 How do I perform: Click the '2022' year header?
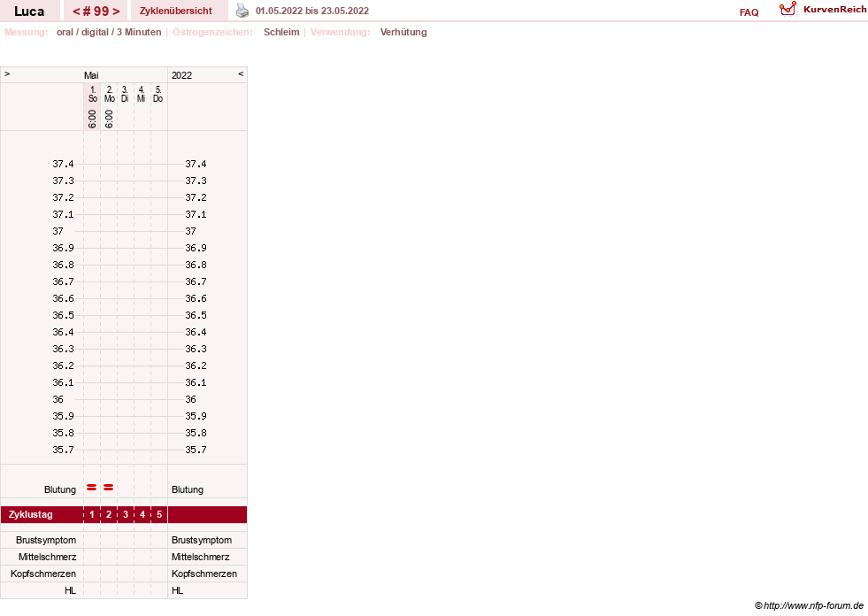click(x=181, y=75)
